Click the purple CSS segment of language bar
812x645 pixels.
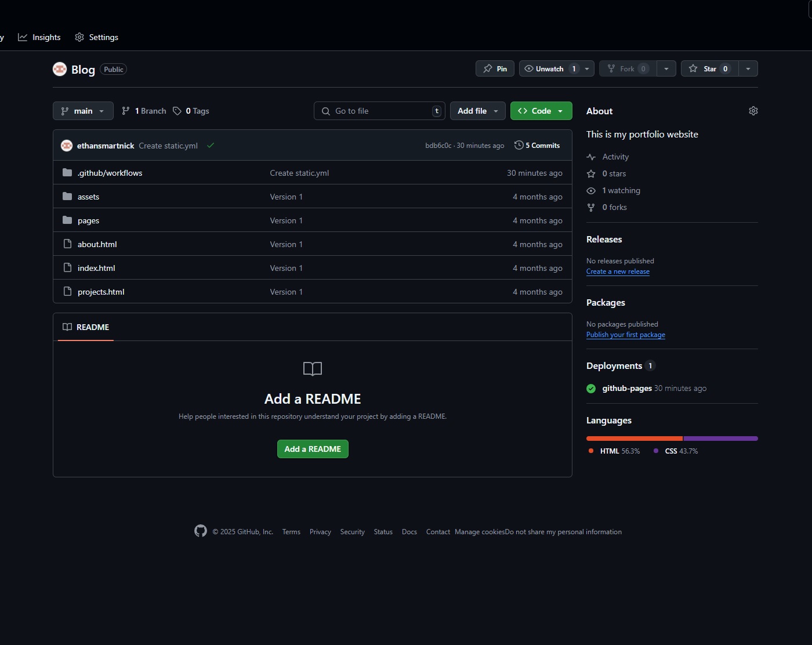(721, 439)
